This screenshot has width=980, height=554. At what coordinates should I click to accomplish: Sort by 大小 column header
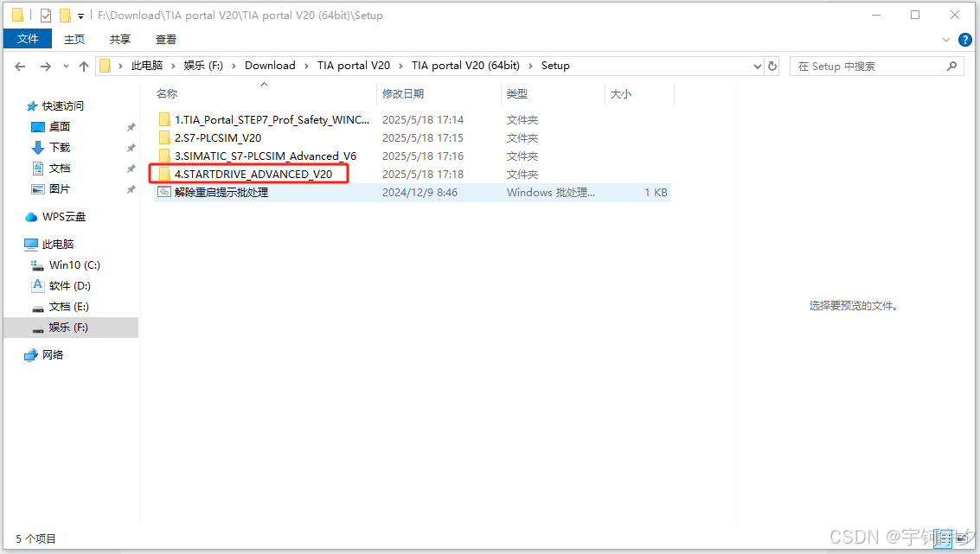coord(621,93)
